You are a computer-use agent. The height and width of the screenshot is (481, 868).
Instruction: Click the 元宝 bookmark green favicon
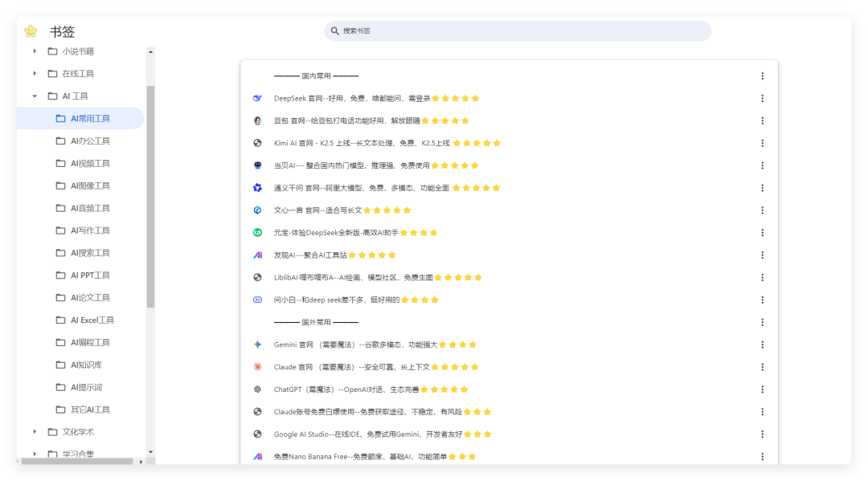point(257,233)
